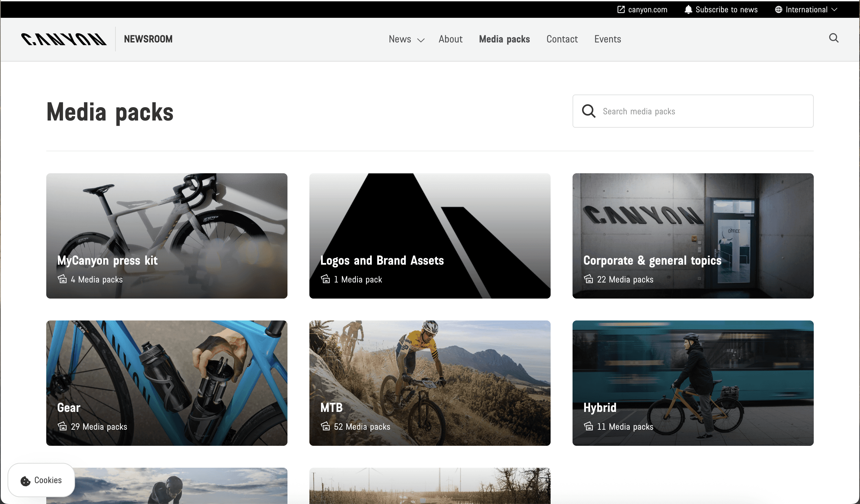The height and width of the screenshot is (504, 860).
Task: Focus the Search media packs field
Action: click(693, 111)
